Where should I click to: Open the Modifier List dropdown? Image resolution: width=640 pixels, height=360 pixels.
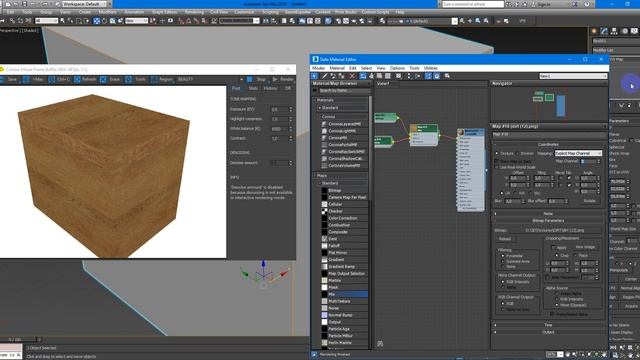pyautogui.click(x=616, y=50)
